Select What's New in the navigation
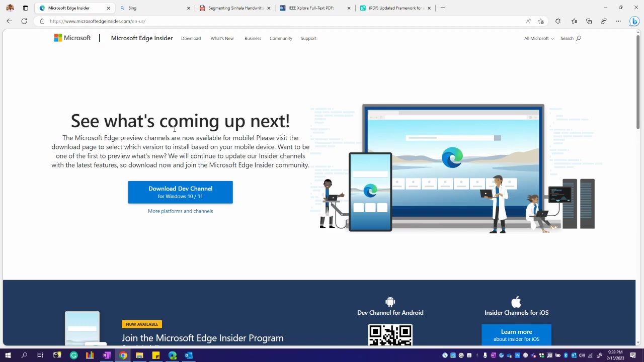Image resolution: width=644 pixels, height=362 pixels. click(222, 38)
